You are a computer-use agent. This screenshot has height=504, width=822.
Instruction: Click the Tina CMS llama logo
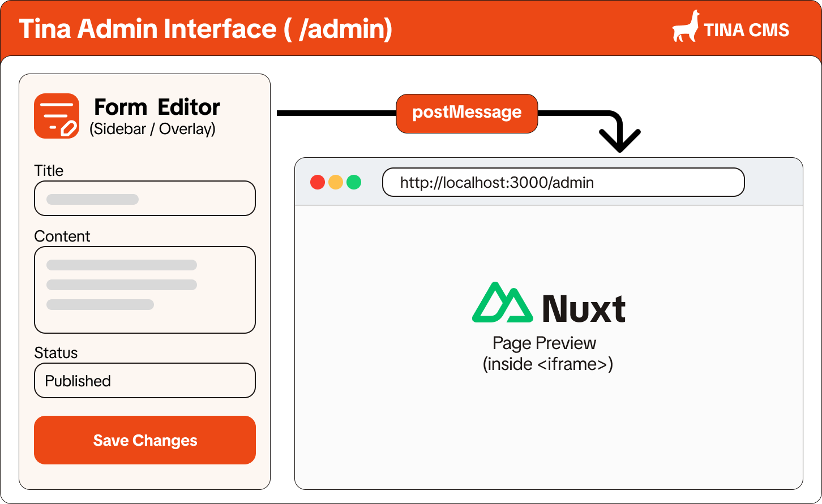[x=686, y=26]
